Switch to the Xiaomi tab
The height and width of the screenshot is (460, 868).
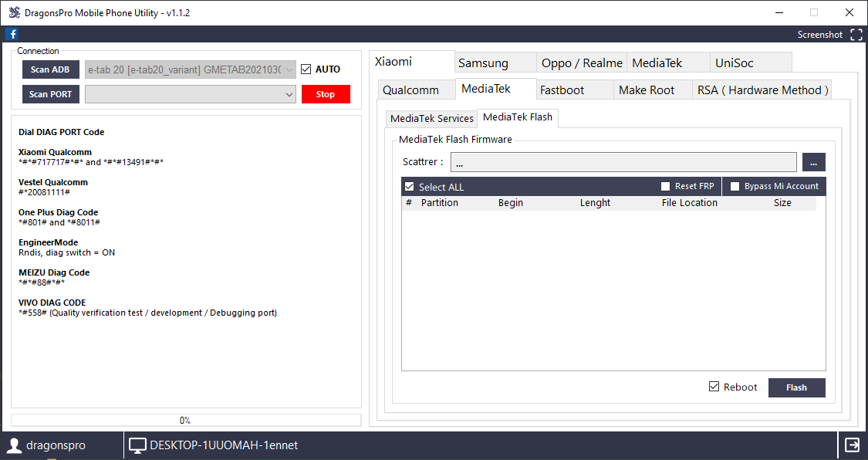tap(412, 62)
